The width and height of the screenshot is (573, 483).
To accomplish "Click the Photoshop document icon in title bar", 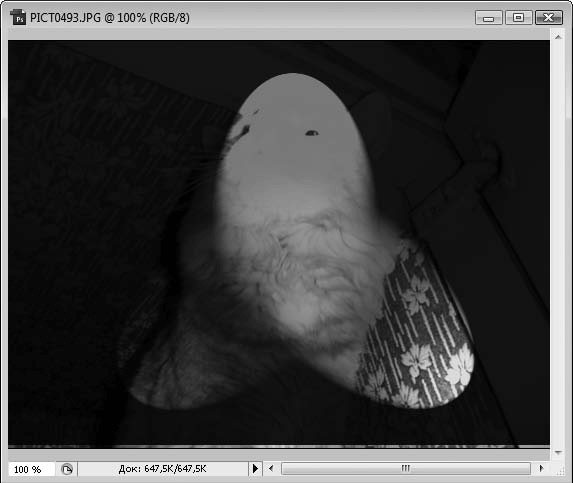I will 18,17.
